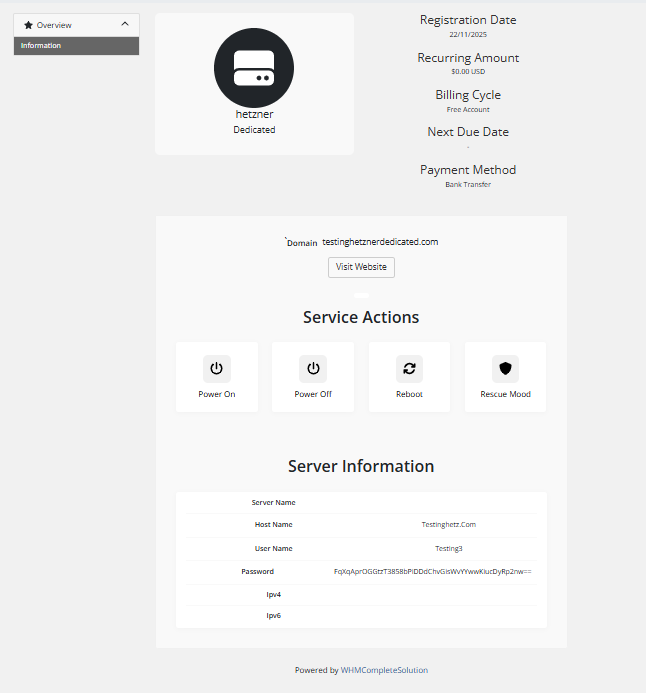Click the $0.00 USD recurring amount
The image size is (646, 693).
point(468,72)
